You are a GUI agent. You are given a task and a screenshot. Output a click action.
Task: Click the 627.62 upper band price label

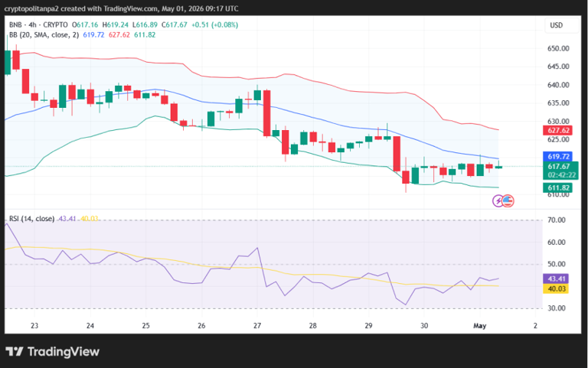pyautogui.click(x=558, y=130)
